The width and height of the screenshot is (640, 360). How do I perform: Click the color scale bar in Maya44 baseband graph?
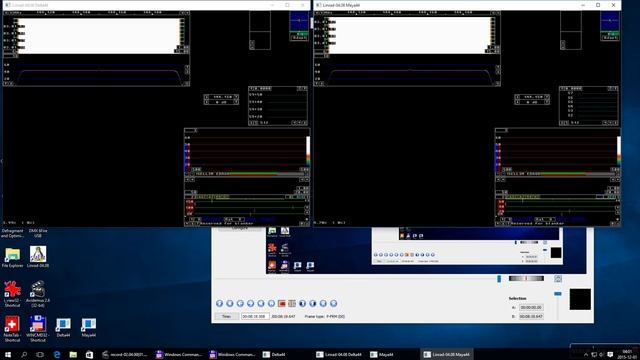[x=619, y=151]
